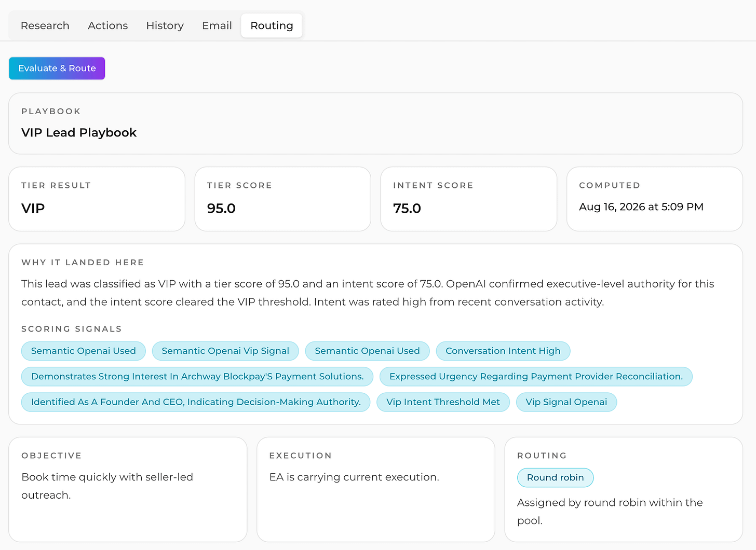The height and width of the screenshot is (550, 756).
Task: Click the Conversation Intent High chip
Action: point(503,351)
